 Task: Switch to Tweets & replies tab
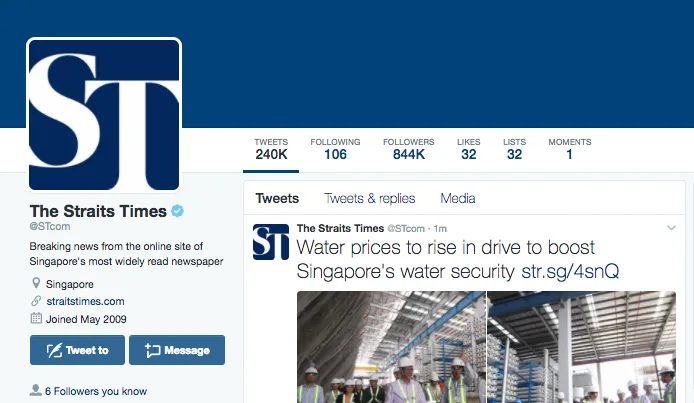pyautogui.click(x=370, y=198)
